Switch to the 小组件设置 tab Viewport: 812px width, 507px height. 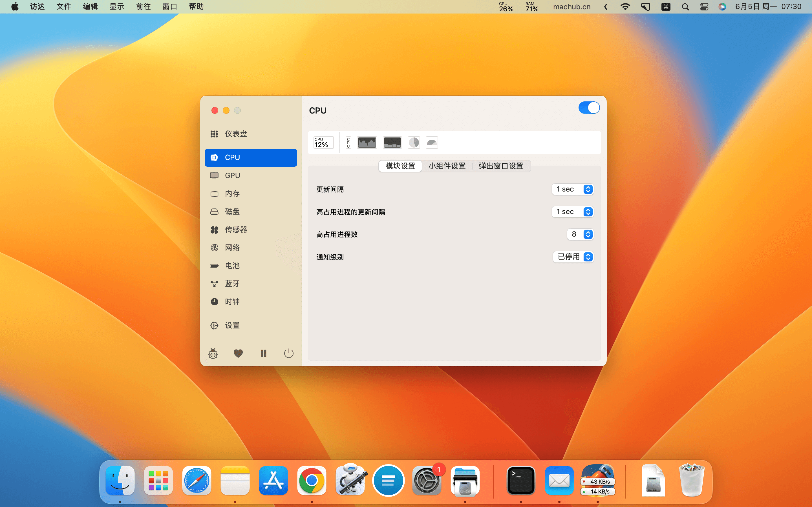point(447,166)
